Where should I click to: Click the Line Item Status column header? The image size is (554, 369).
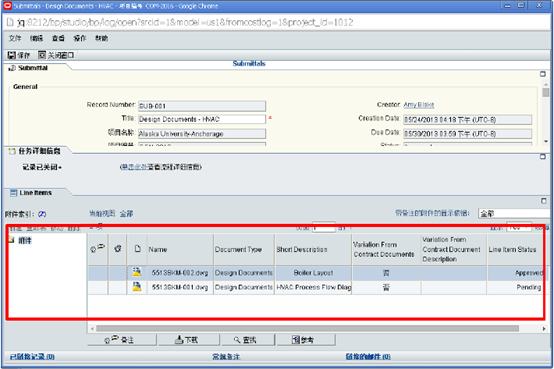click(512, 250)
